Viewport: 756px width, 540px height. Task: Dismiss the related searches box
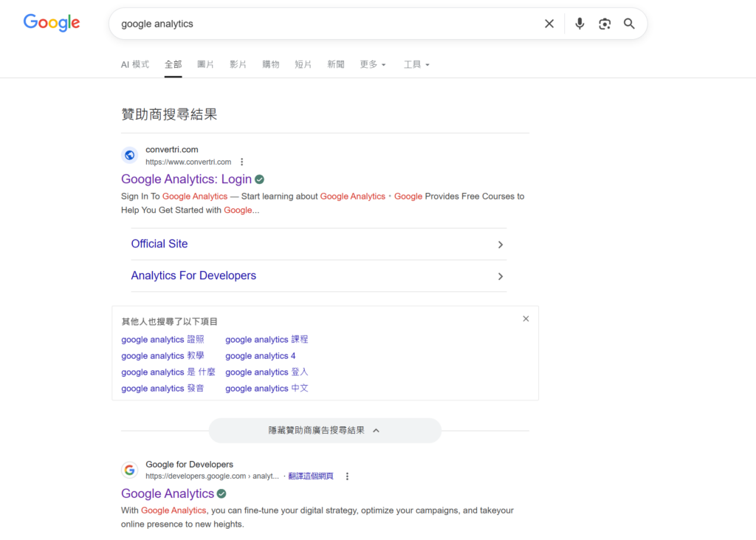pyautogui.click(x=526, y=319)
